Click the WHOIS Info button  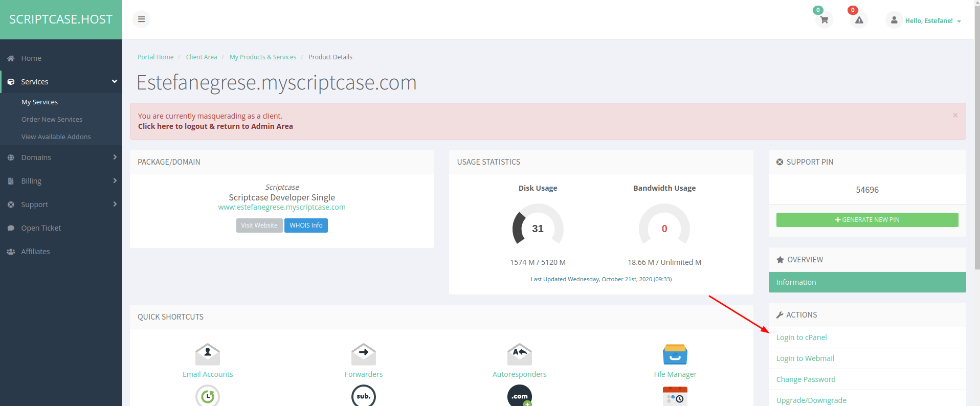point(306,225)
